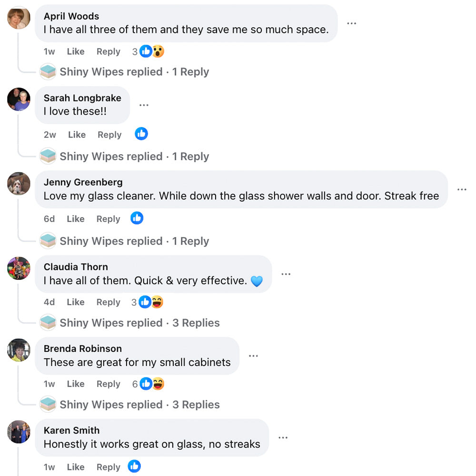Viewport: 476px width, 476px height.
Task: Open the three-dot menu on April Woods' comment
Action: coord(352,23)
